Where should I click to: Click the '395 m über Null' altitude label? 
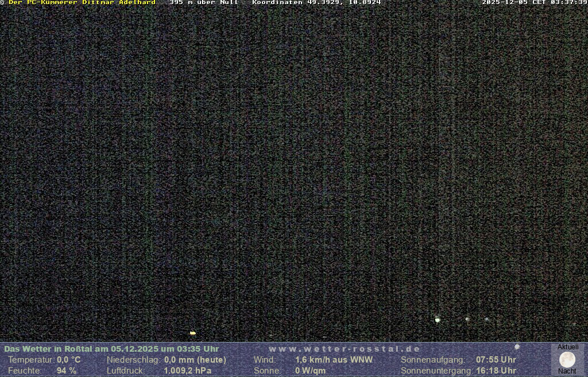204,3
